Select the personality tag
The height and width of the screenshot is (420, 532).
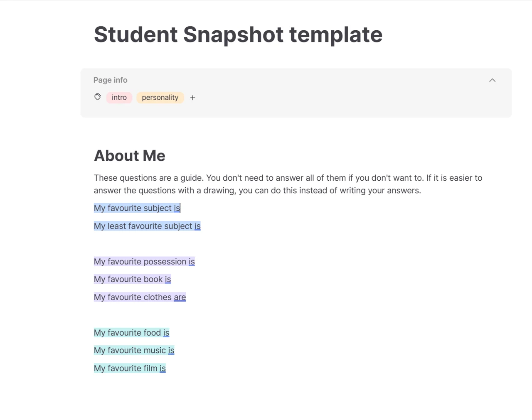160,98
